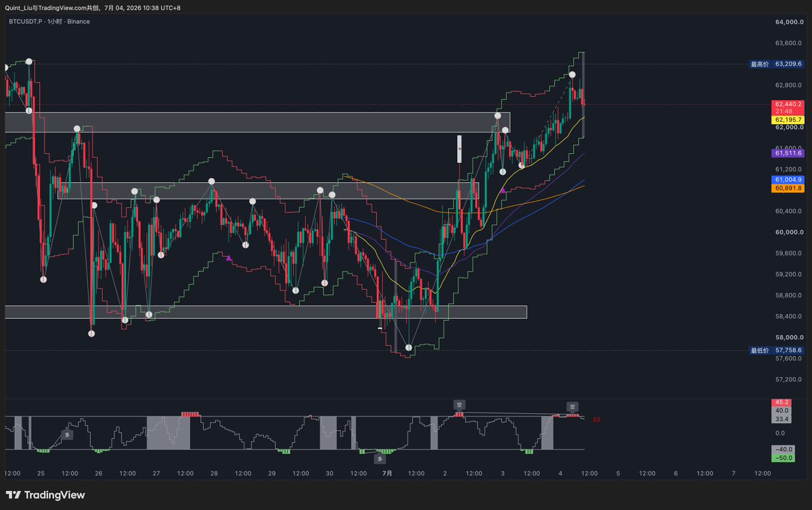Click the orange moving average label 60,891.8
Image resolution: width=812 pixels, height=510 pixels.
click(788, 188)
